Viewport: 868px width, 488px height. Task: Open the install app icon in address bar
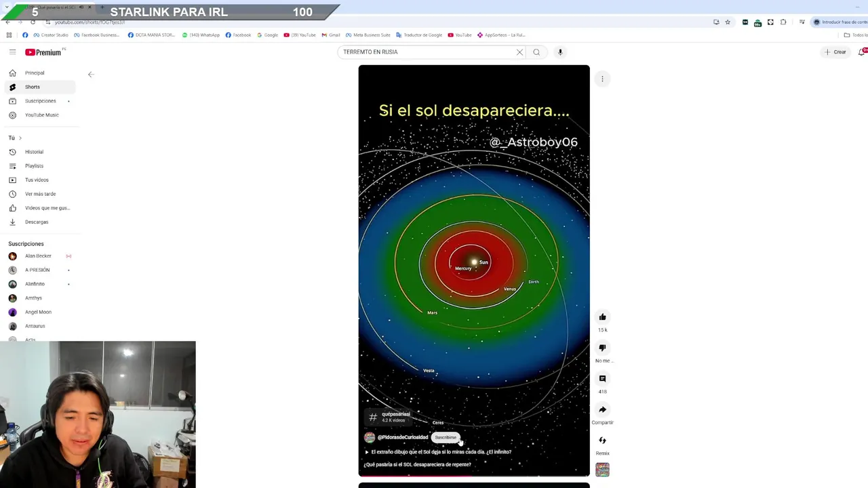[716, 22]
